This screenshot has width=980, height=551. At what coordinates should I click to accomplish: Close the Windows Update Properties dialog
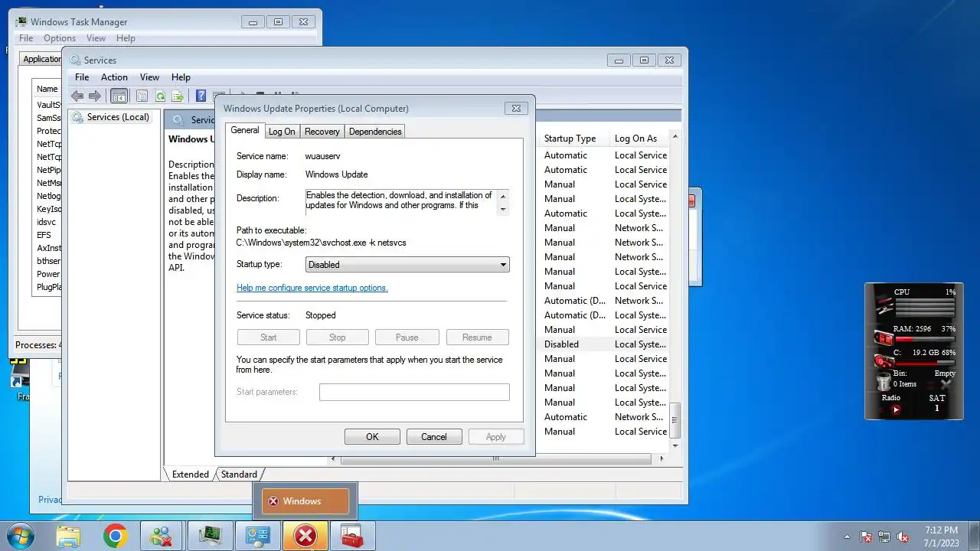516,109
